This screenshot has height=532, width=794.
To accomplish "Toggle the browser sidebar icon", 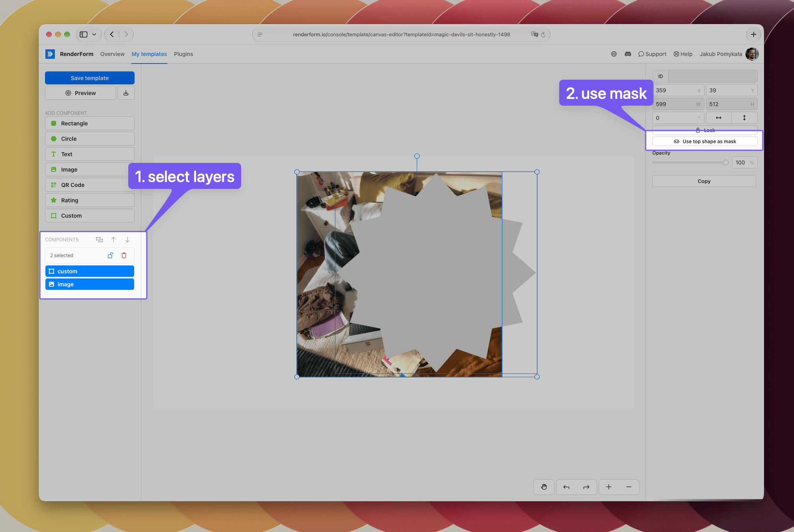I will tap(84, 34).
